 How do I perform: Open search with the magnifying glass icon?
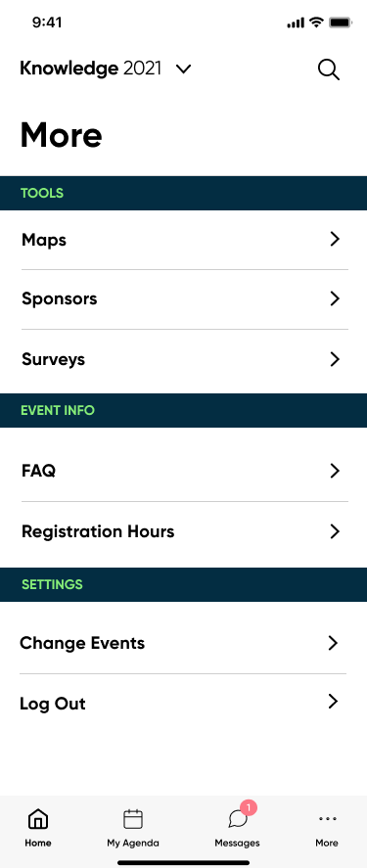tap(328, 69)
